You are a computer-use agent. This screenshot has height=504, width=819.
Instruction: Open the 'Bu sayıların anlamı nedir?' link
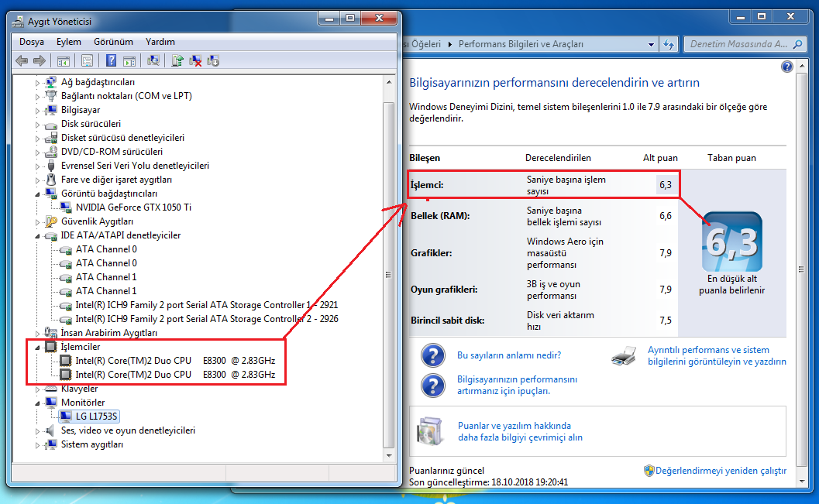coord(509,355)
